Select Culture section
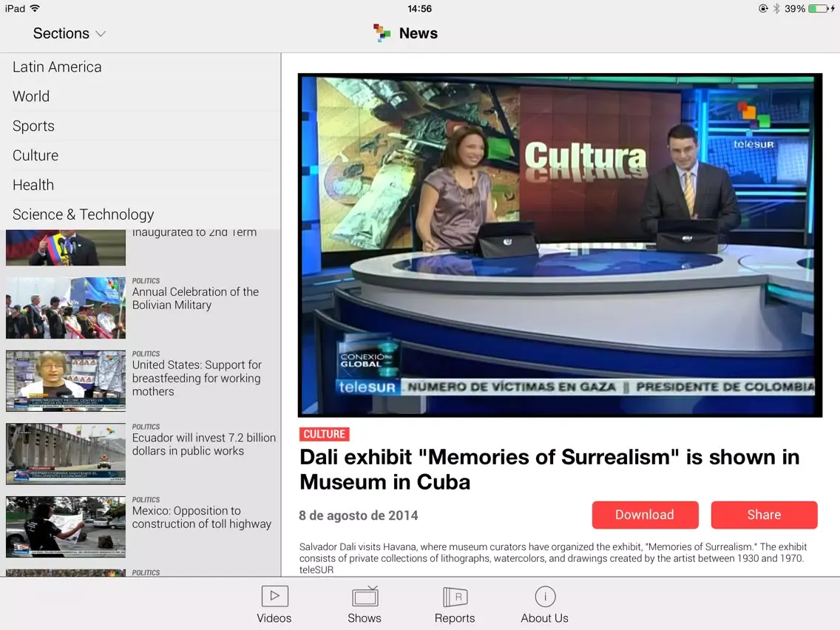Screen dimensions: 840x630 (x=140, y=155)
